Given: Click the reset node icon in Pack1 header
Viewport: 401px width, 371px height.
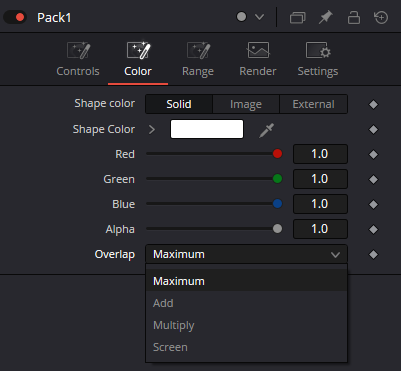Looking at the screenshot, I should pos(381,17).
